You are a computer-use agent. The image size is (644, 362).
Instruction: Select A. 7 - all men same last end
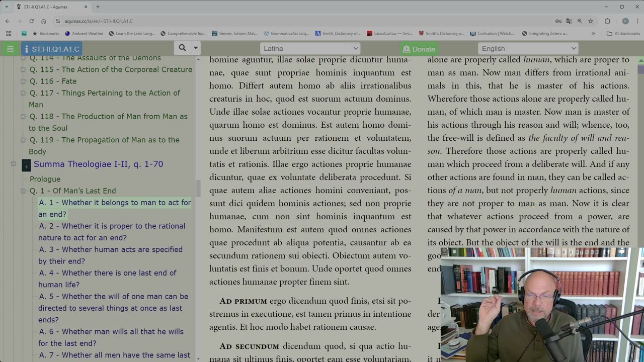click(114, 355)
